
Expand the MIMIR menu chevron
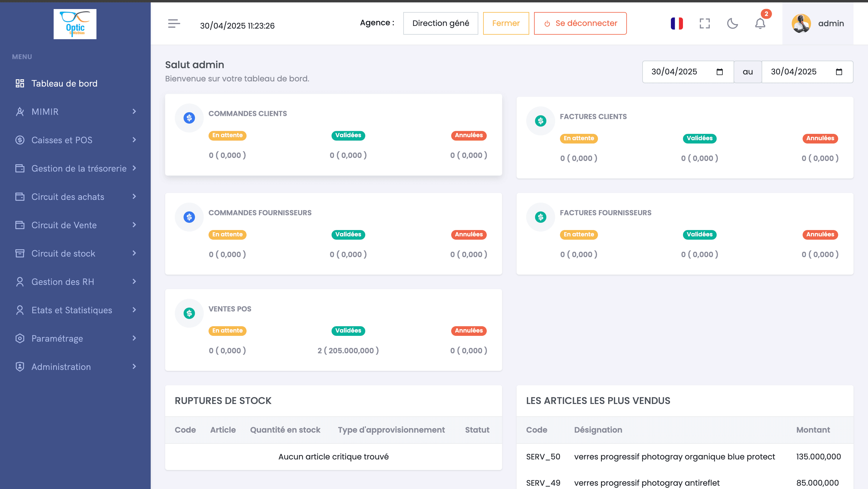coord(134,111)
